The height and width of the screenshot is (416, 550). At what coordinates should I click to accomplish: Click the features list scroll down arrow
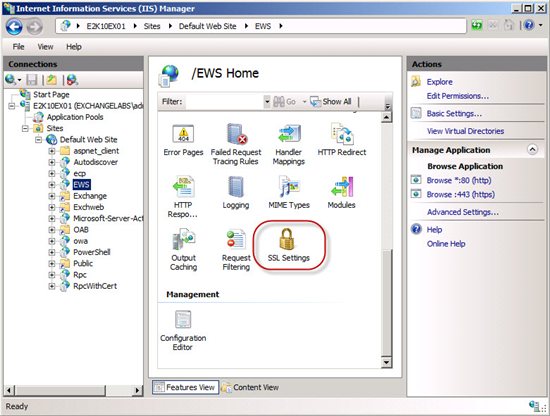tap(386, 362)
